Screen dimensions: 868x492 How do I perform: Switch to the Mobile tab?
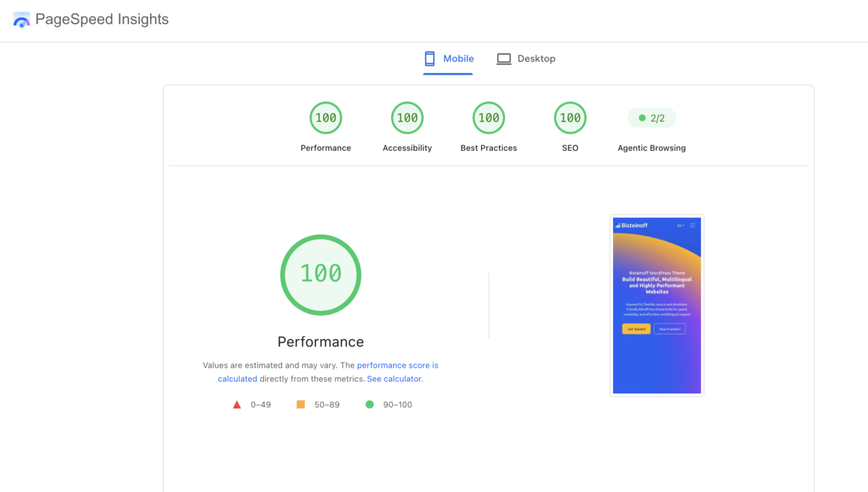coord(449,59)
